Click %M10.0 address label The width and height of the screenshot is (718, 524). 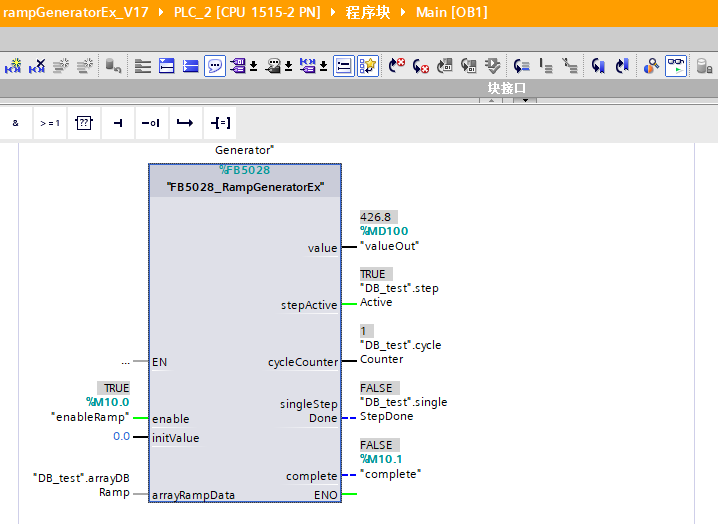[x=108, y=402]
